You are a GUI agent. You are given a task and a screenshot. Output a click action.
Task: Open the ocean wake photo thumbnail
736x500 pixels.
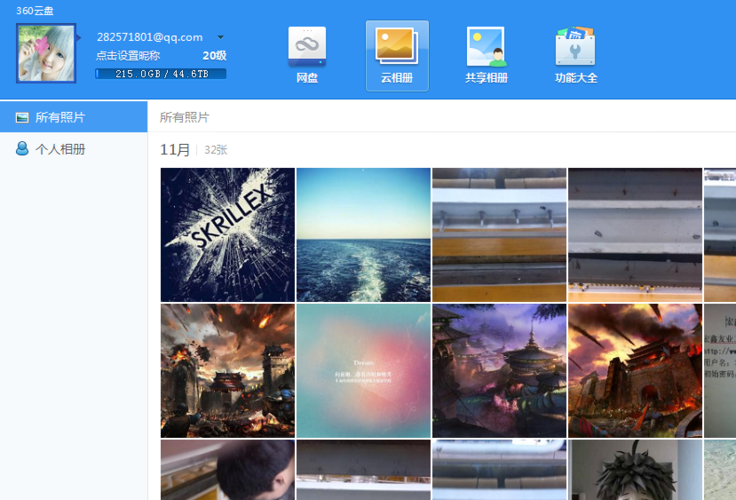(x=363, y=235)
